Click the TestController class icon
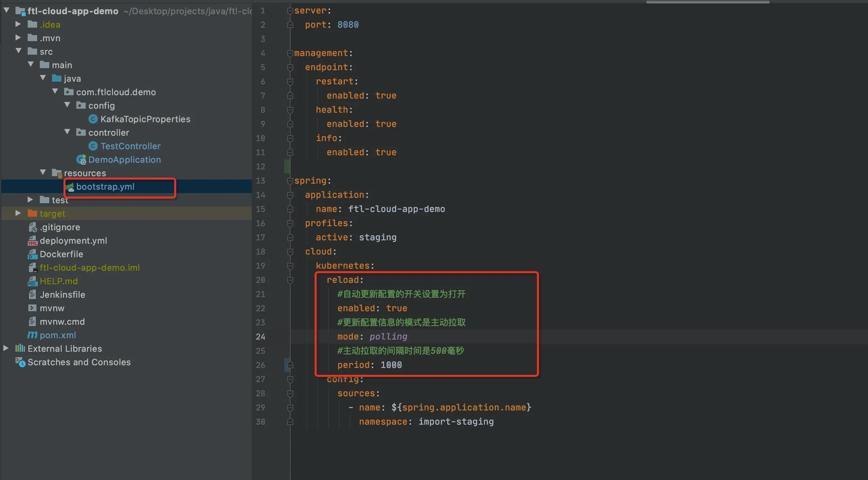This screenshot has width=868, height=480. point(93,146)
